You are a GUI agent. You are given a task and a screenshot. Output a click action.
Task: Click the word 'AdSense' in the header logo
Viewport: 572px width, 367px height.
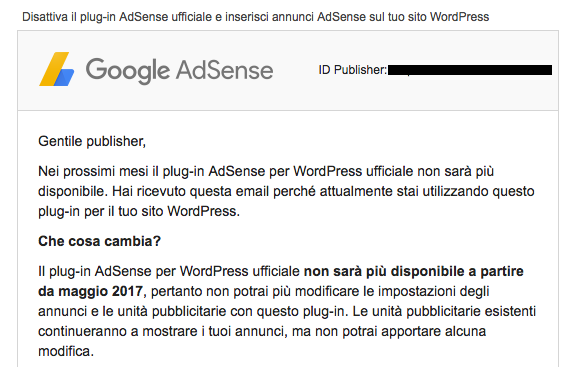(224, 70)
